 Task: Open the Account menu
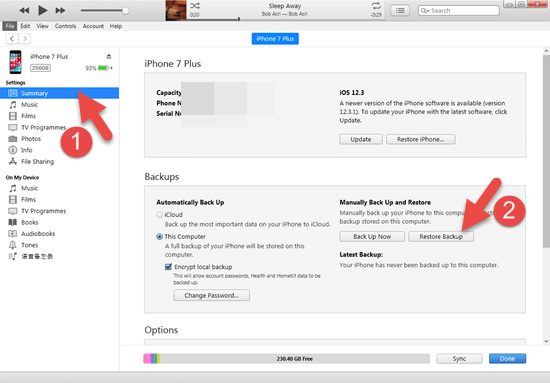click(x=93, y=26)
